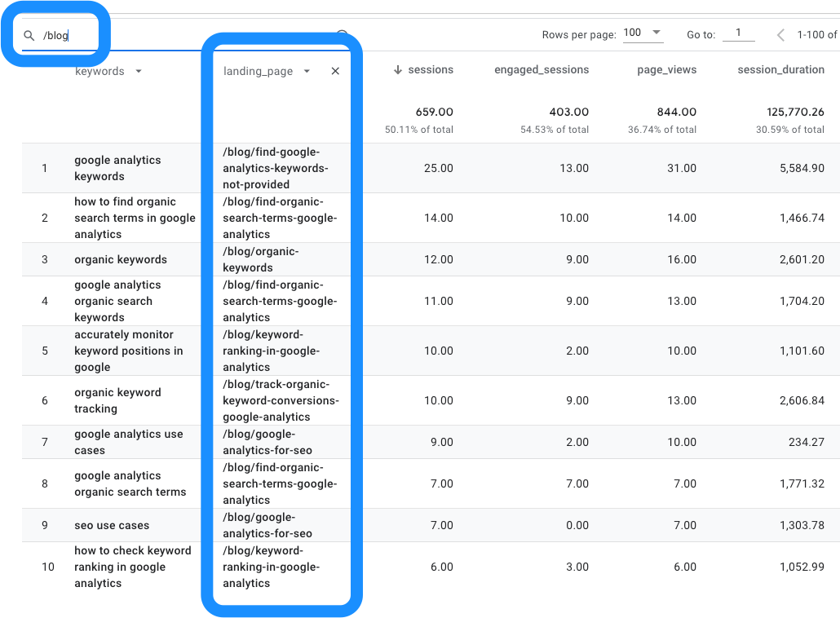Click row number 10
840x618 pixels.
click(x=47, y=567)
